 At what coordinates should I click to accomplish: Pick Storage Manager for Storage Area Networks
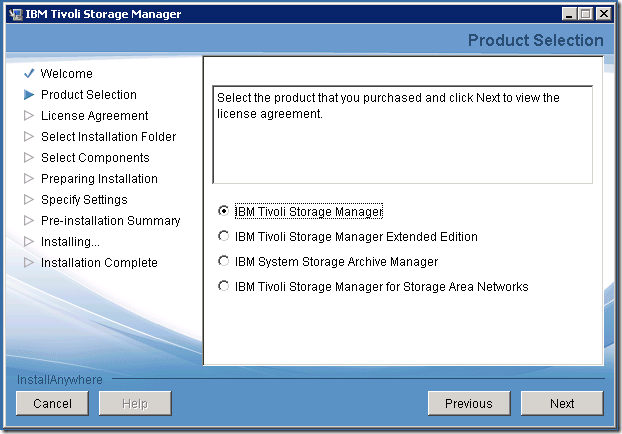(223, 287)
